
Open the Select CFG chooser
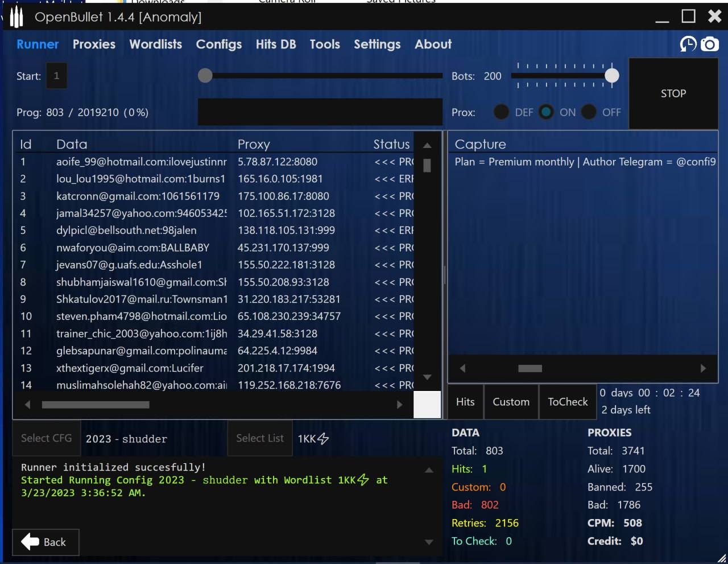click(x=47, y=438)
